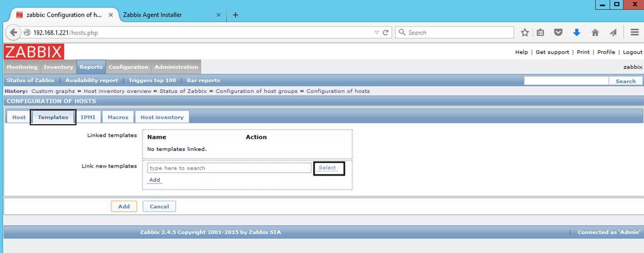Click the Zabbix Search button

(x=626, y=81)
